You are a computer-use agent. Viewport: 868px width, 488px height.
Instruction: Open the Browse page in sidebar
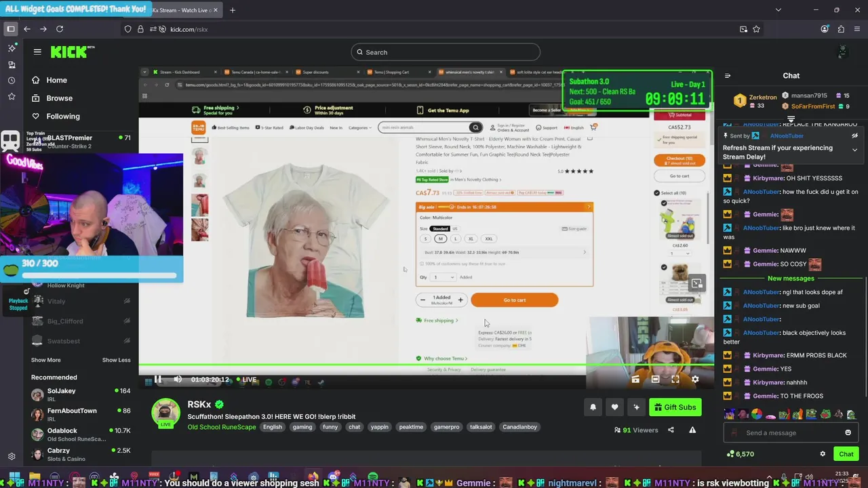pyautogui.click(x=52, y=98)
